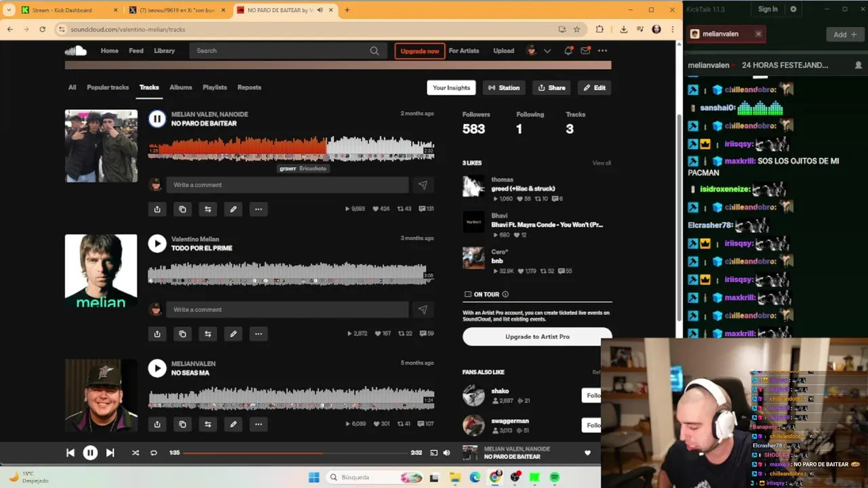Open the Windows Start menu
This screenshot has height=488, width=868.
[x=314, y=478]
